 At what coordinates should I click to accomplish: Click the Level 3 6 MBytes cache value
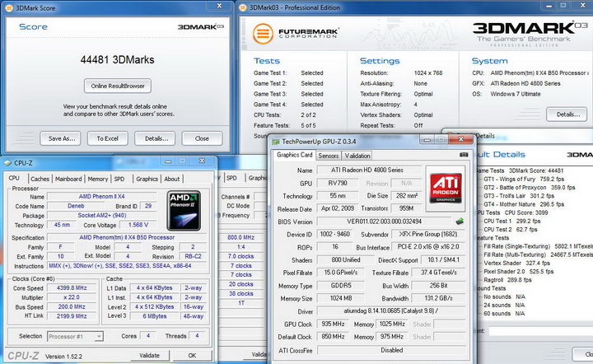click(x=154, y=316)
